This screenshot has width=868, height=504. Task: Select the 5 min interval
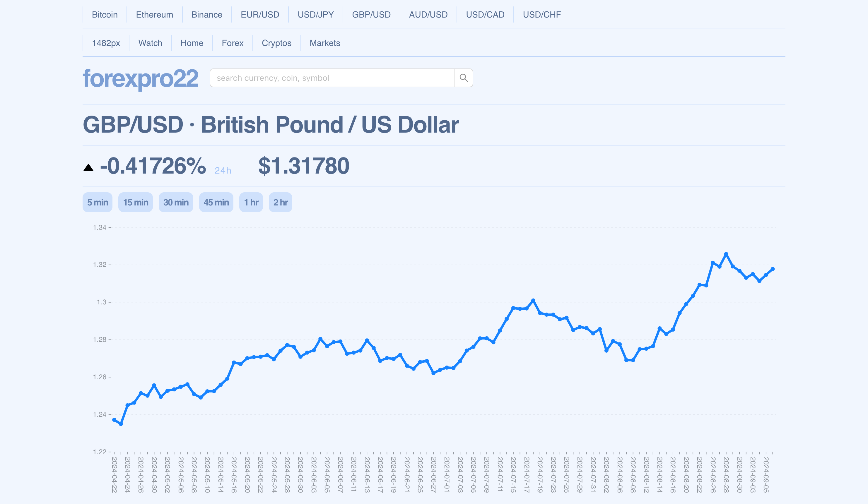tap(98, 203)
